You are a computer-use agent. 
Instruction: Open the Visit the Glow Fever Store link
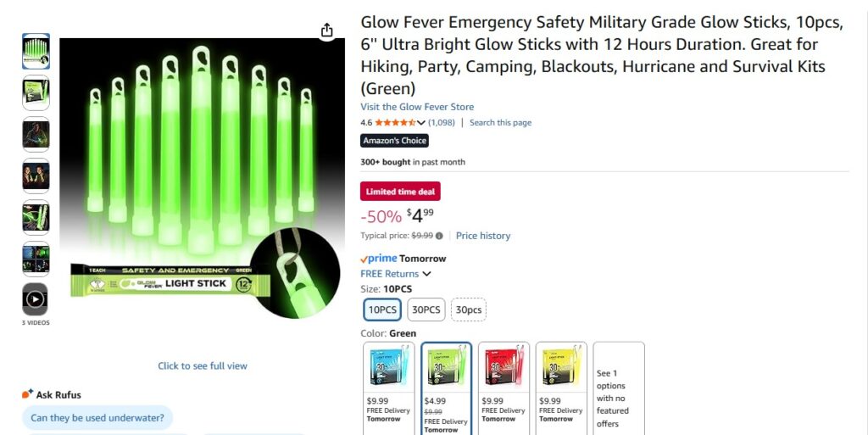[x=417, y=107]
